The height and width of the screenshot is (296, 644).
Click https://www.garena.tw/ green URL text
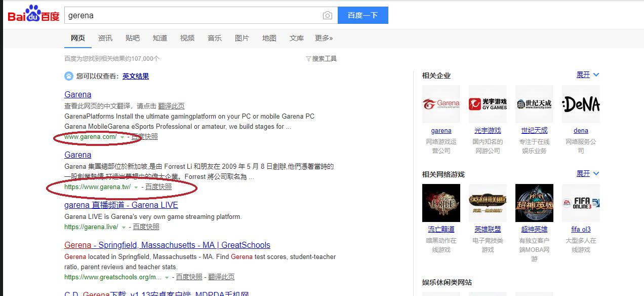point(97,187)
